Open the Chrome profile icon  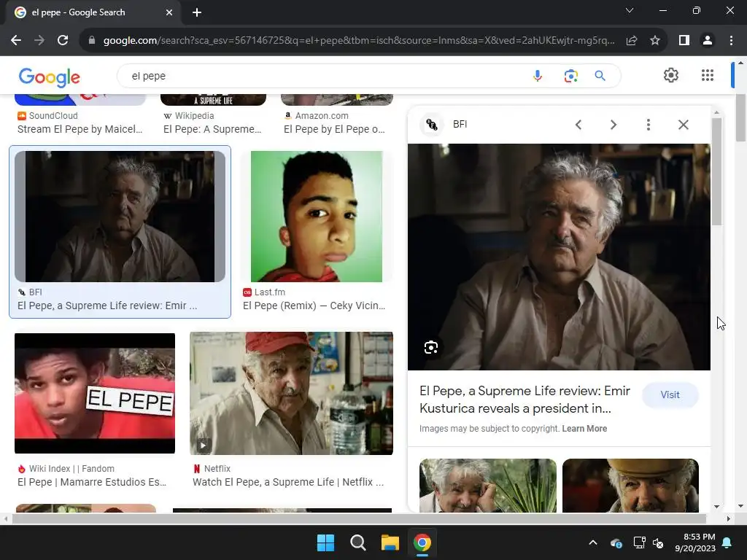click(x=708, y=41)
